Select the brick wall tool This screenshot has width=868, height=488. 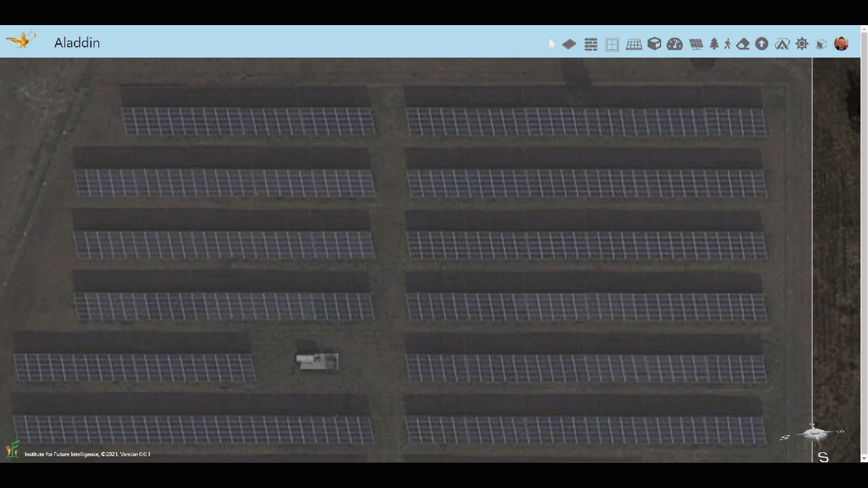591,44
